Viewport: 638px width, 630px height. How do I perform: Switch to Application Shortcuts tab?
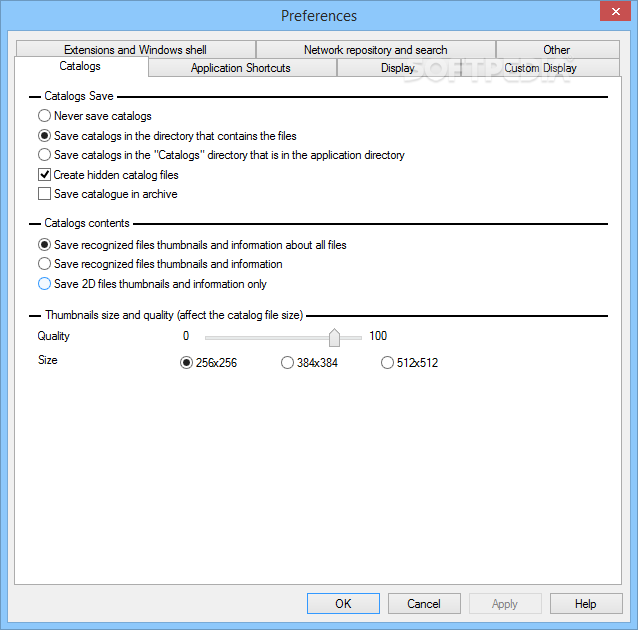[x=241, y=68]
